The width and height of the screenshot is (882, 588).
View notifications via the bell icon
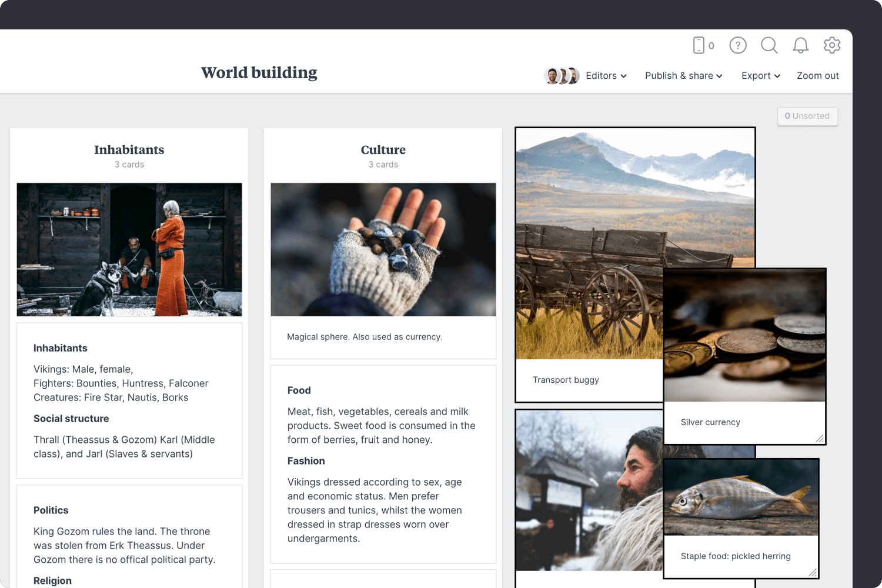click(x=800, y=45)
